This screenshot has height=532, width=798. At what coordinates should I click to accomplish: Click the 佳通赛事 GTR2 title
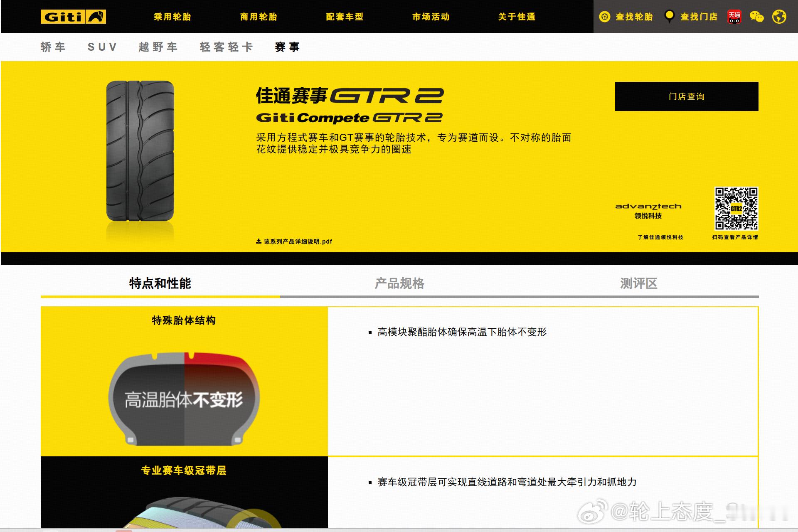(350, 96)
